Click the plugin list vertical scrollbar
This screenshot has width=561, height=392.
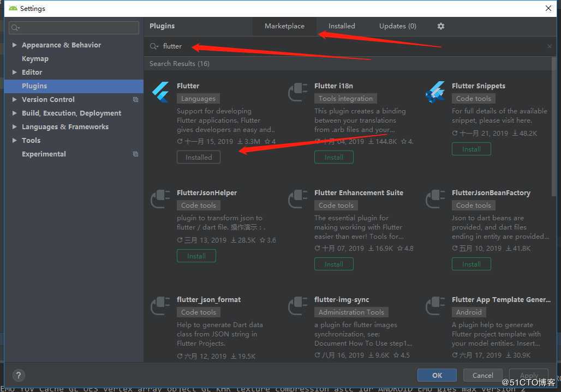coord(553,127)
